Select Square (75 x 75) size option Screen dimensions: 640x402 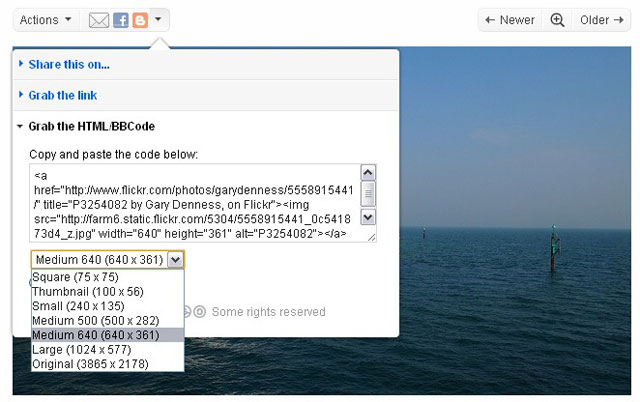pyautogui.click(x=76, y=278)
